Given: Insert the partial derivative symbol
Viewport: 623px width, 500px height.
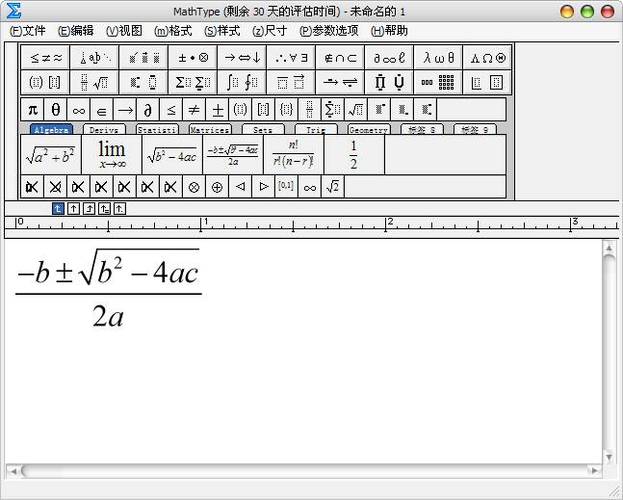Looking at the screenshot, I should pos(148,109).
